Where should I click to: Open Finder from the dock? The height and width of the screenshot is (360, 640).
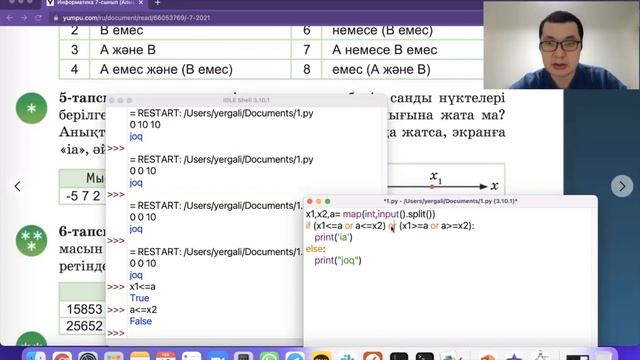tap(36, 356)
